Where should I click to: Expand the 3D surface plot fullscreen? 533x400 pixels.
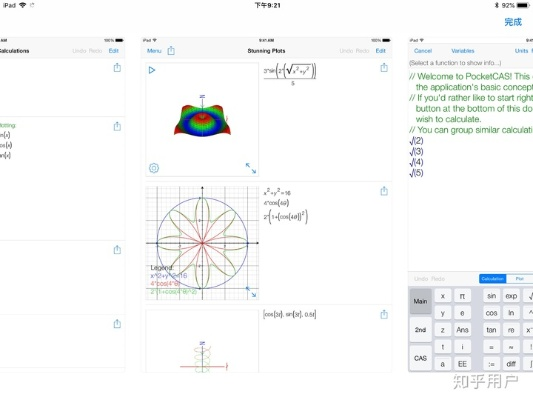pyautogui.click(x=251, y=168)
